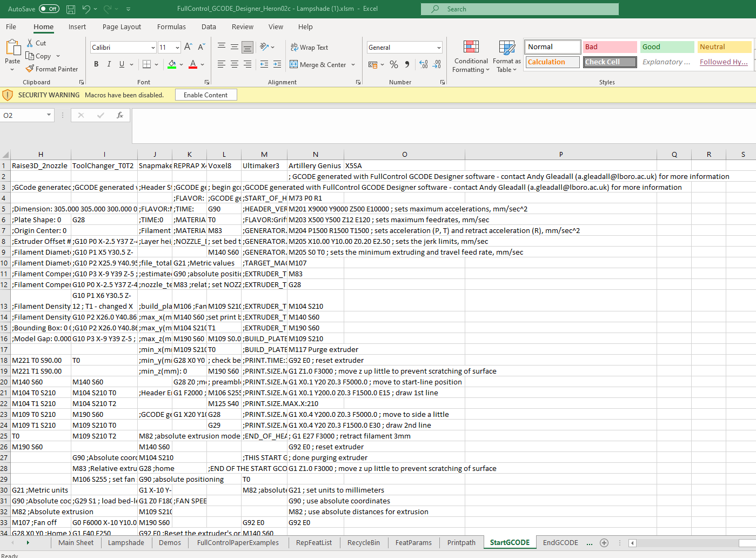The height and width of the screenshot is (558, 756).
Task: Apply the red Font Color
Action: point(193,64)
